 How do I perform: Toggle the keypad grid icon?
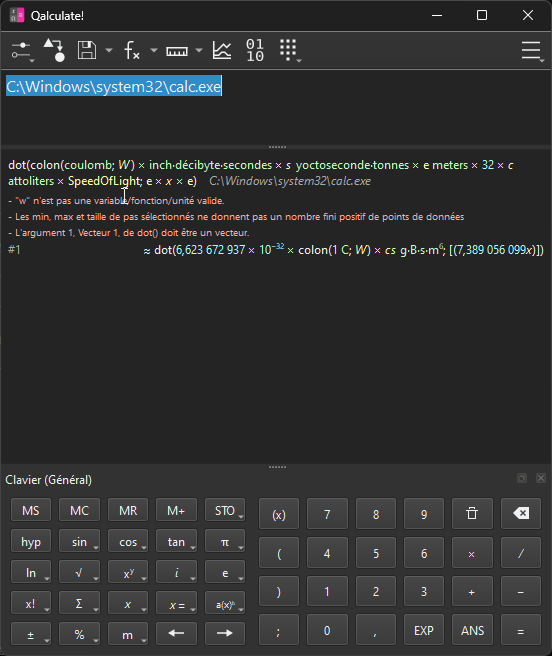coord(290,51)
